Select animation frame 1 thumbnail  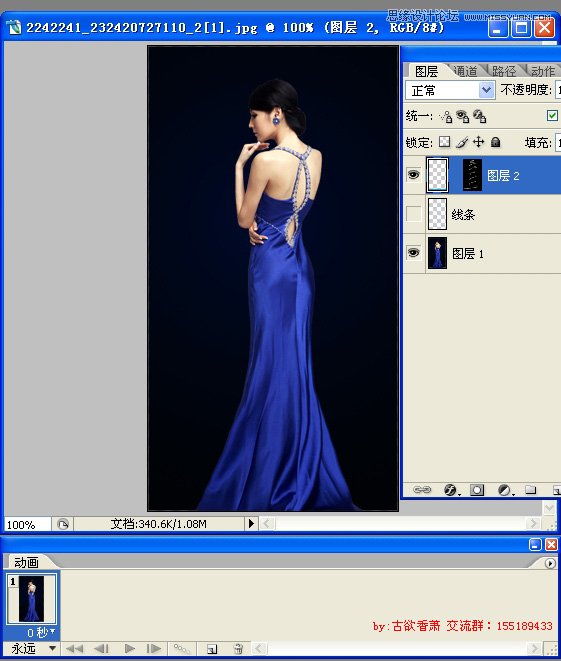[32, 599]
